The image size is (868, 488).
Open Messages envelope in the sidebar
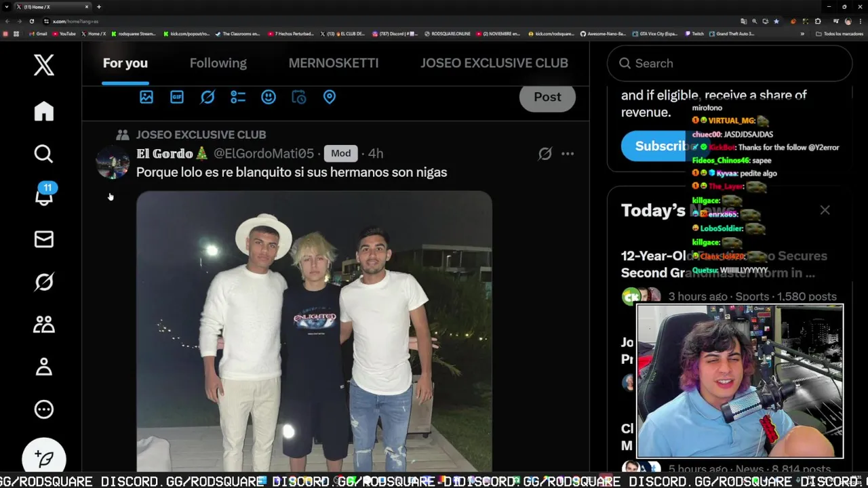point(44,239)
